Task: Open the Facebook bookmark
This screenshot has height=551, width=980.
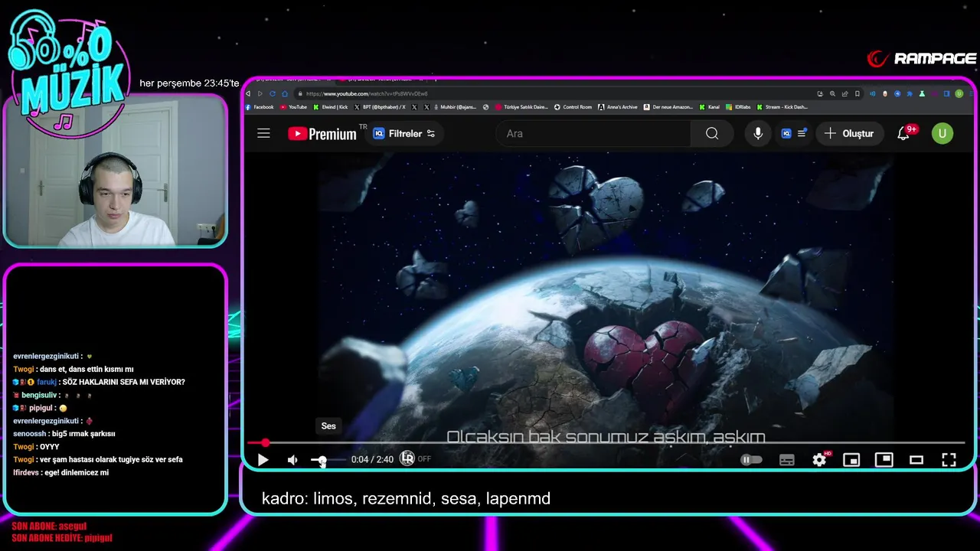Action: click(260, 107)
